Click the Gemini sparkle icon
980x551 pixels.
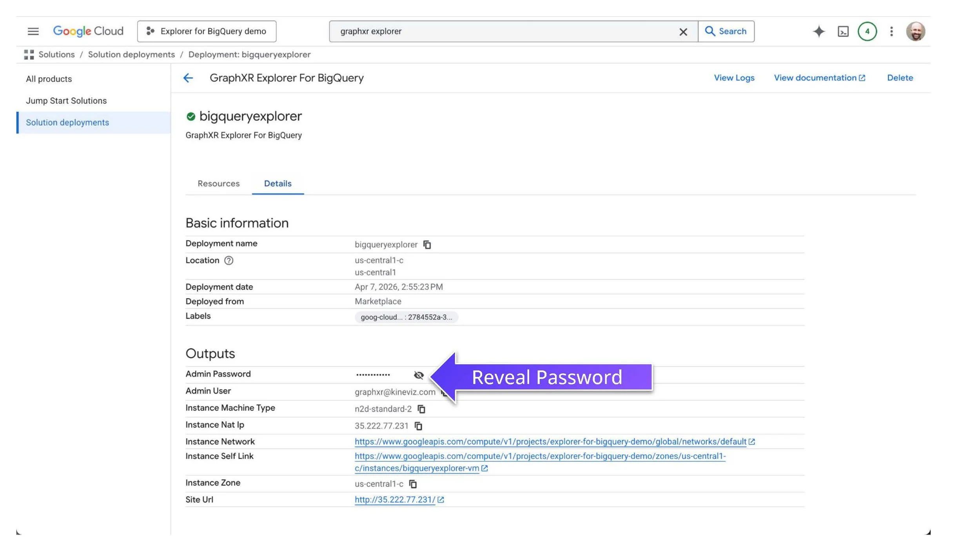coord(818,31)
